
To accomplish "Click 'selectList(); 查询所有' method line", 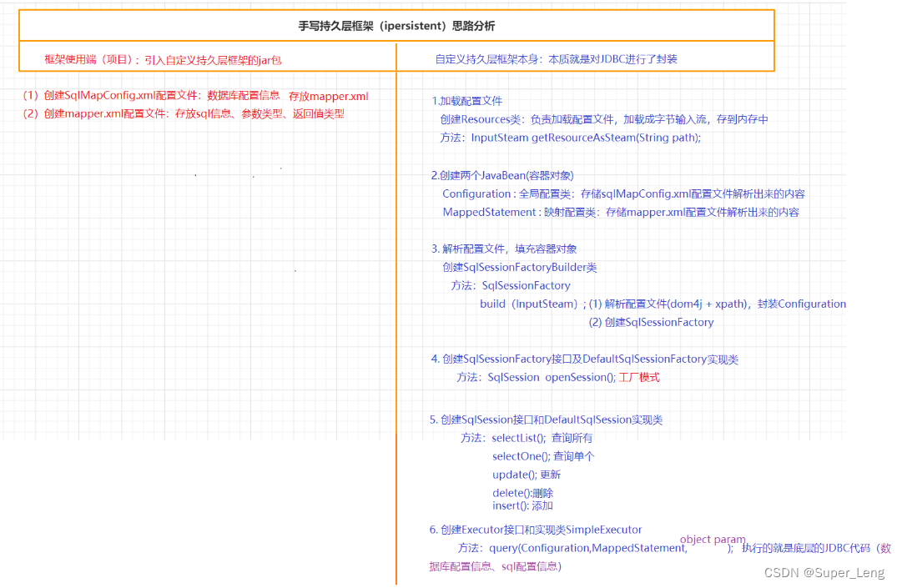I will coord(542,438).
